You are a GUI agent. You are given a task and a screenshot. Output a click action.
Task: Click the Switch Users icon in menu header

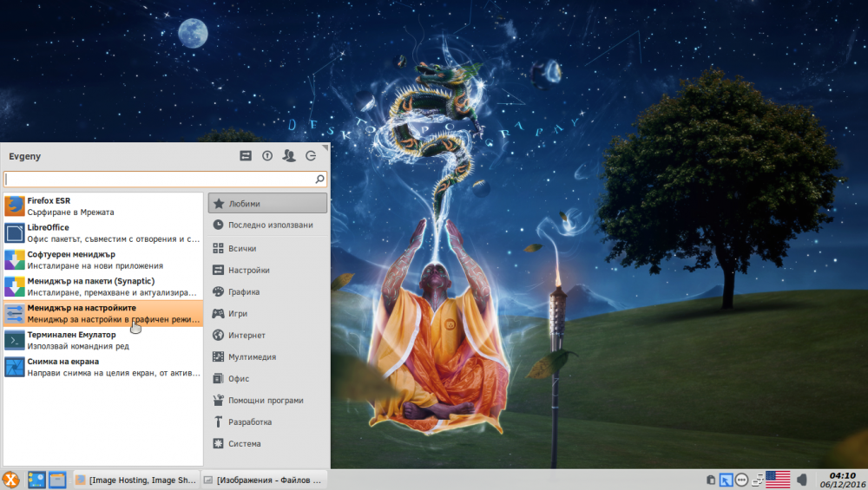pyautogui.click(x=289, y=156)
